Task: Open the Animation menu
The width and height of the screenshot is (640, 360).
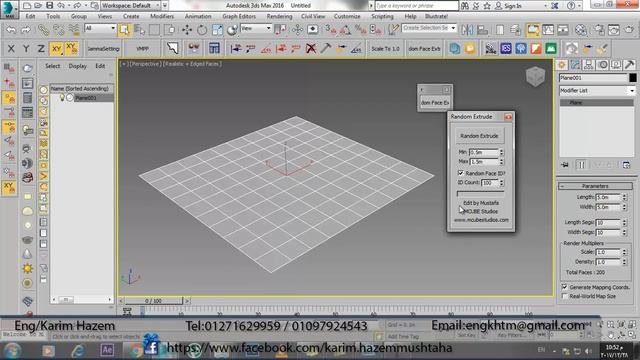Action: pyautogui.click(x=198, y=16)
